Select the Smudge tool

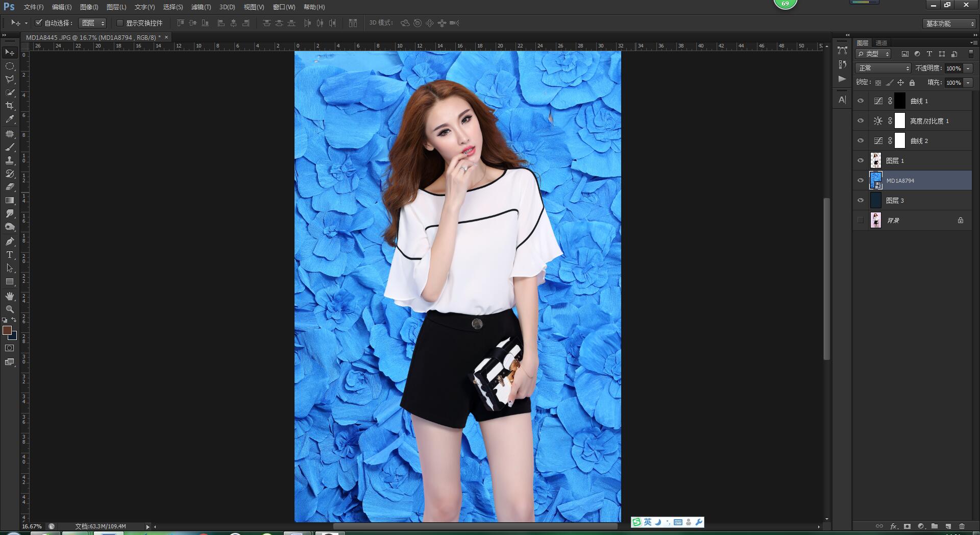(10, 213)
